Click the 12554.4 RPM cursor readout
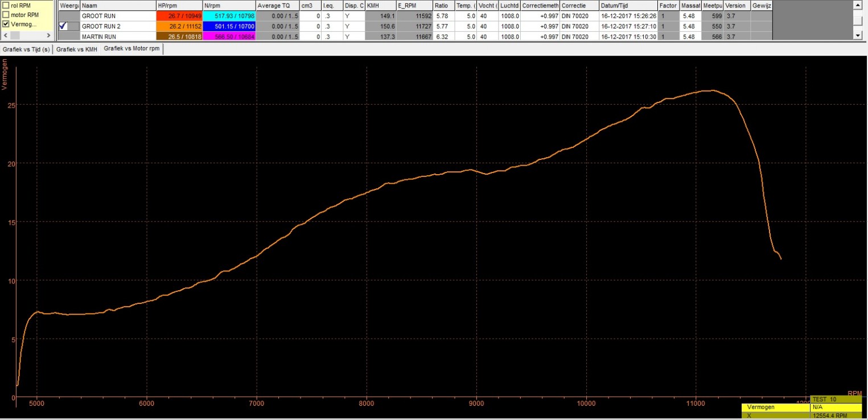Image resolution: width=868 pixels, height=420 pixels. pyautogui.click(x=836, y=415)
